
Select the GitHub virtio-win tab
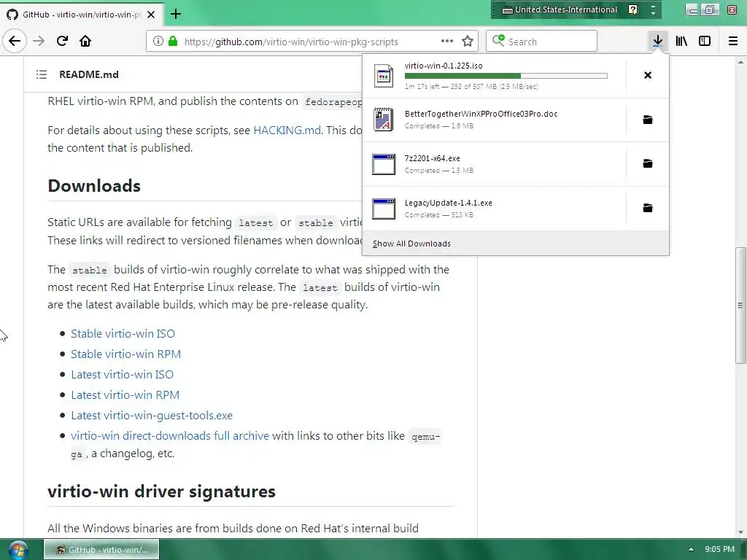click(x=82, y=15)
